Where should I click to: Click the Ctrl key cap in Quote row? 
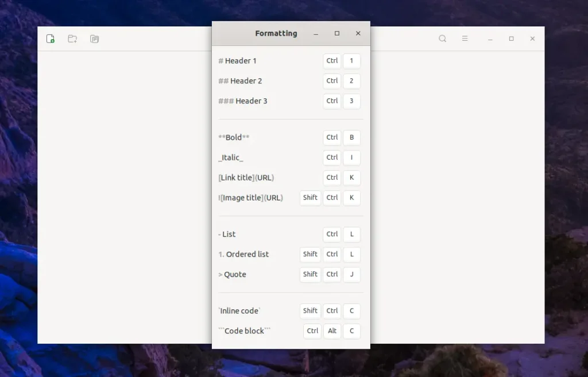click(332, 275)
